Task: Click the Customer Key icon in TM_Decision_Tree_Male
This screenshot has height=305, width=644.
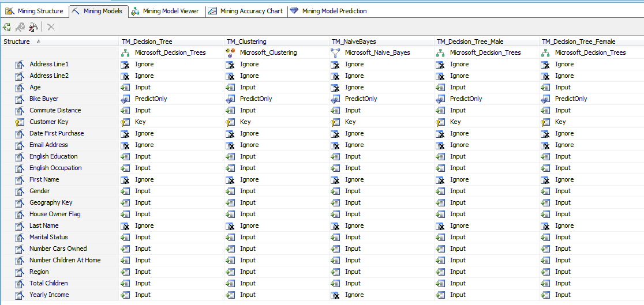Action: point(440,122)
